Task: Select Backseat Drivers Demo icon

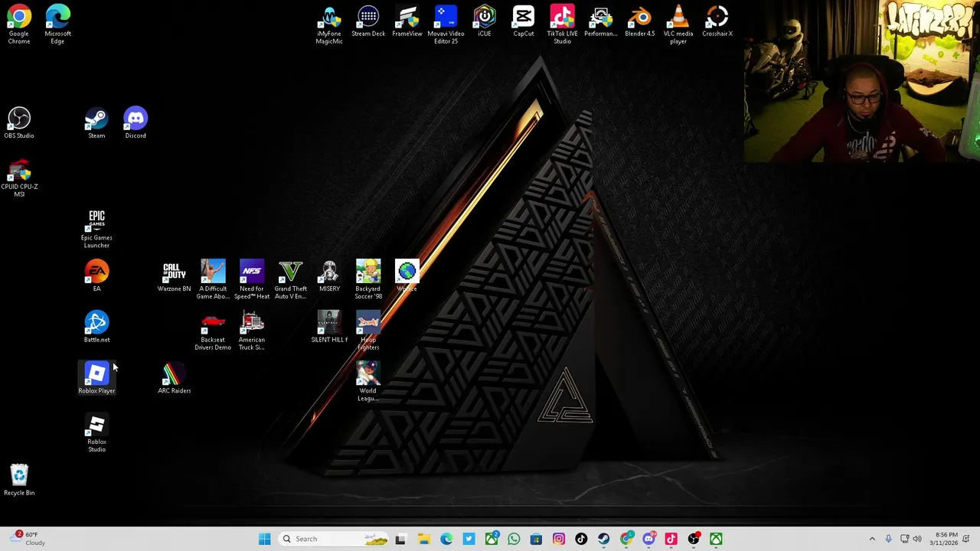Action: pos(213,331)
